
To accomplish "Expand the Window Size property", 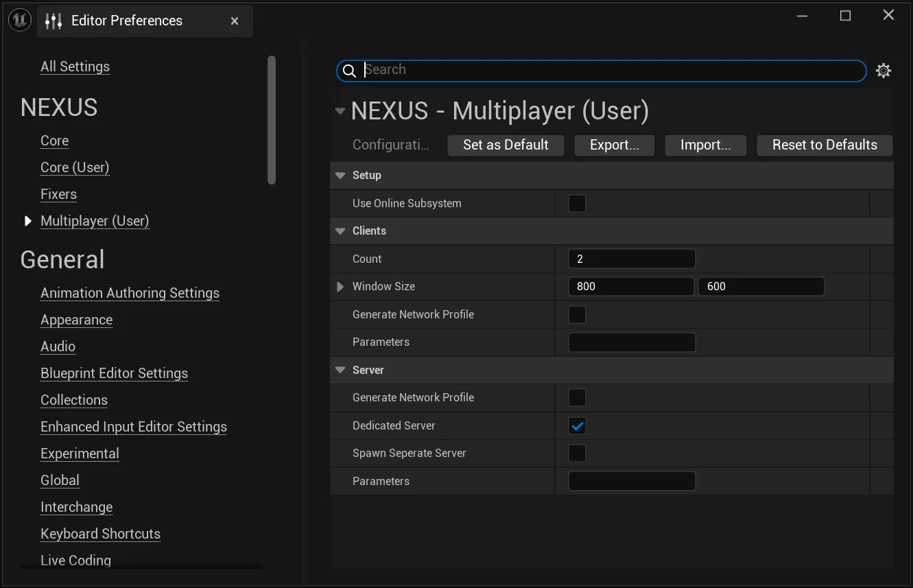I will [x=340, y=286].
